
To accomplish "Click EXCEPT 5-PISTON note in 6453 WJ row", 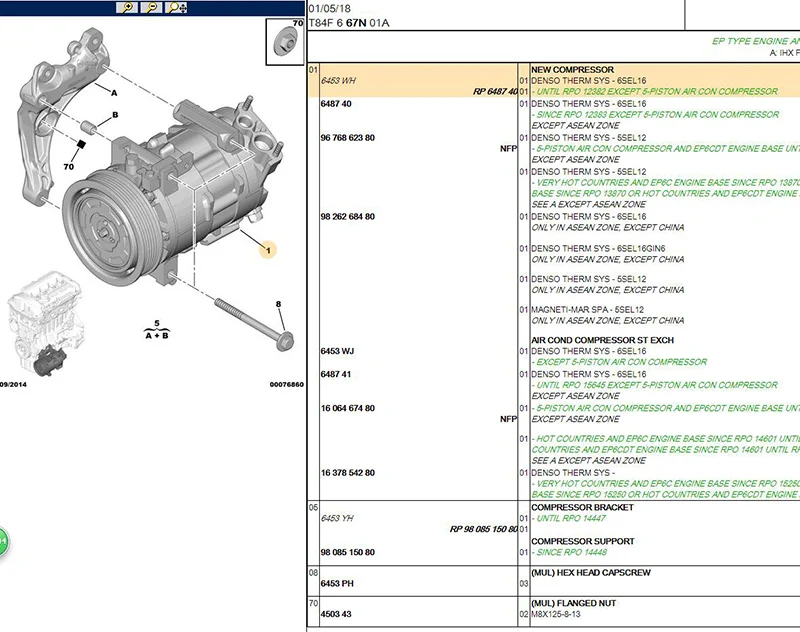I will pos(619,362).
